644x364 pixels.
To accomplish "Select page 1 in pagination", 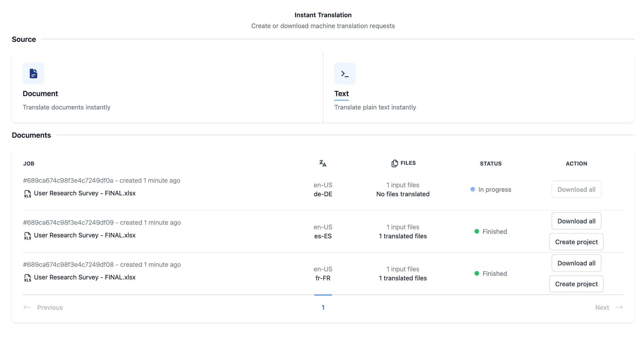I will [323, 307].
